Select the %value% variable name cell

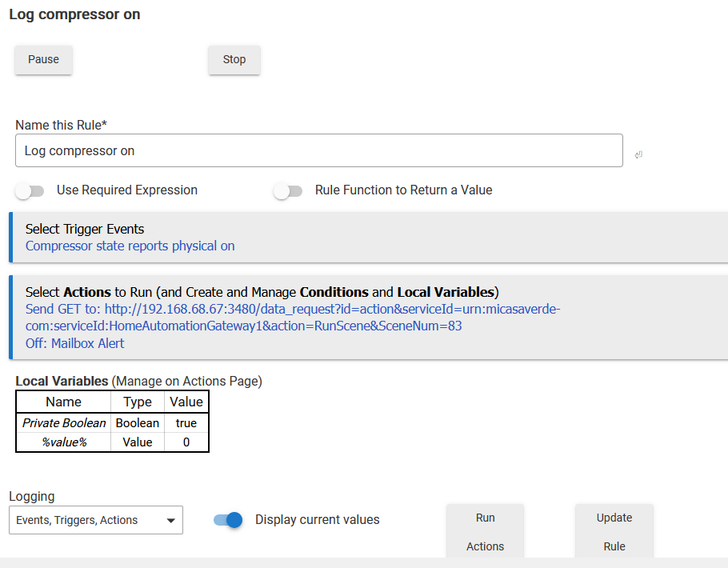coord(64,442)
